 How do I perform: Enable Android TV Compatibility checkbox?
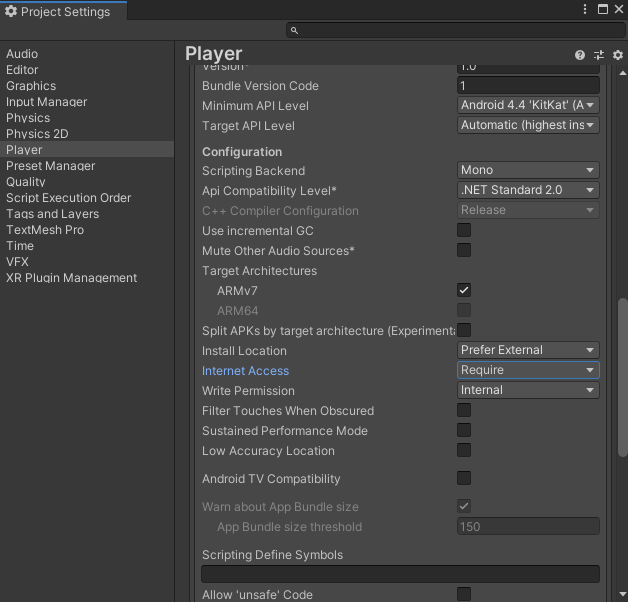(464, 479)
